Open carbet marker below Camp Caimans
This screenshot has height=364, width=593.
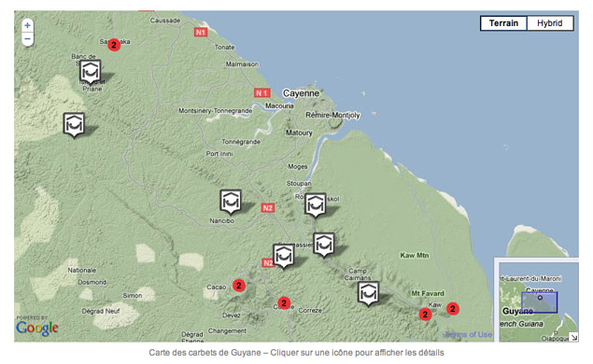[368, 293]
